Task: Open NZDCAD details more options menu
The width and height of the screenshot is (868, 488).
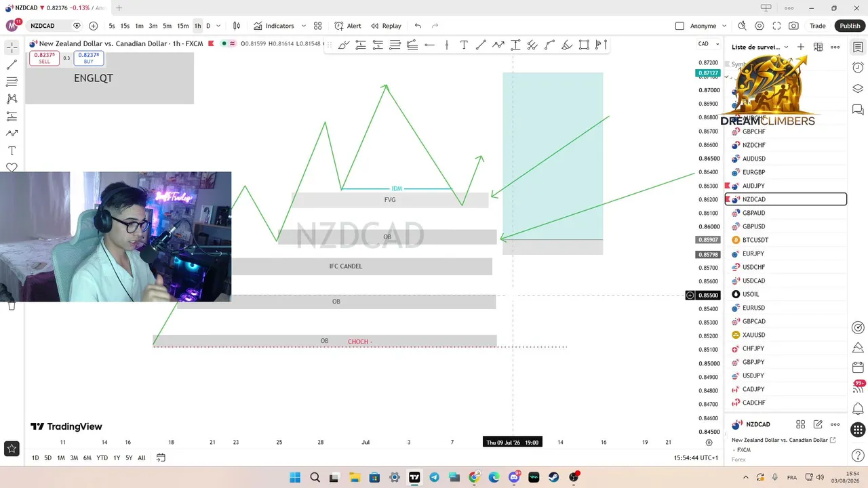Action: tap(835, 424)
